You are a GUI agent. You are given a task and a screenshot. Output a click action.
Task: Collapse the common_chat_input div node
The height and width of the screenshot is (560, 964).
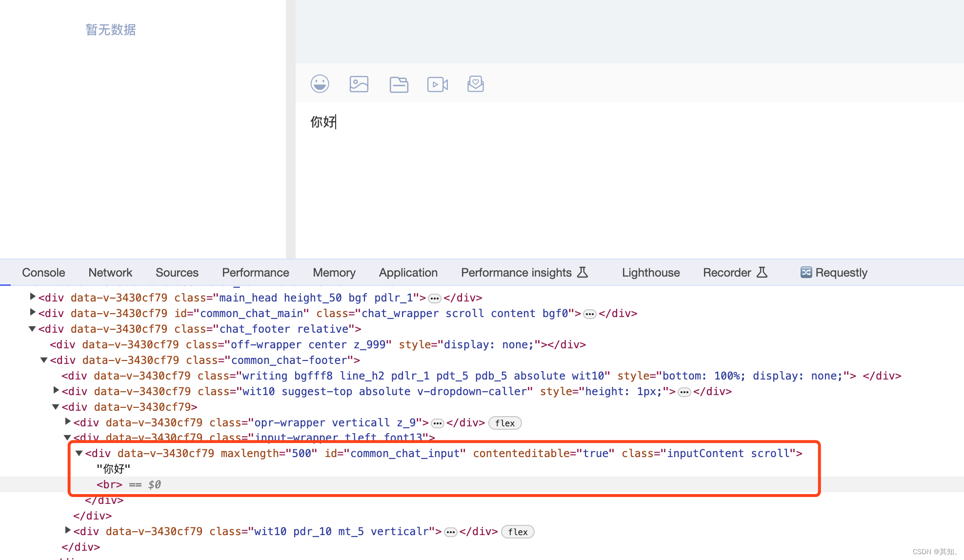coord(79,453)
